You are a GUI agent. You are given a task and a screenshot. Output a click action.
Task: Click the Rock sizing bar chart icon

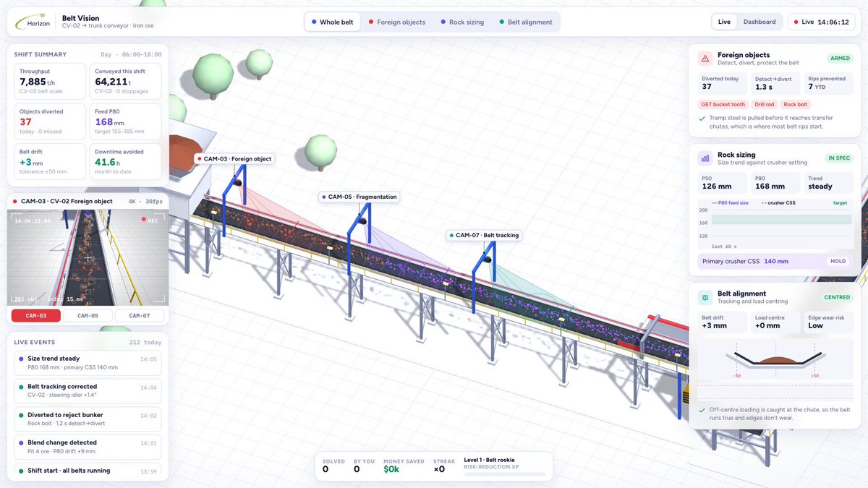705,158
